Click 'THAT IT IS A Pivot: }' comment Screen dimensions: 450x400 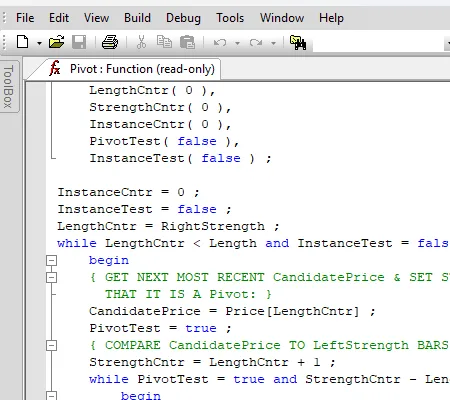point(188,294)
